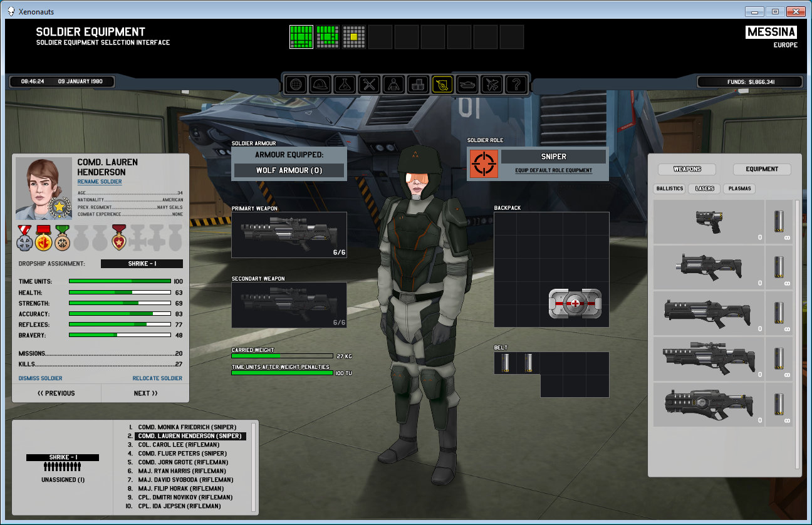Image resolution: width=812 pixels, height=525 pixels.
Task: Open the Personnel screen icon
Action: coord(394,84)
